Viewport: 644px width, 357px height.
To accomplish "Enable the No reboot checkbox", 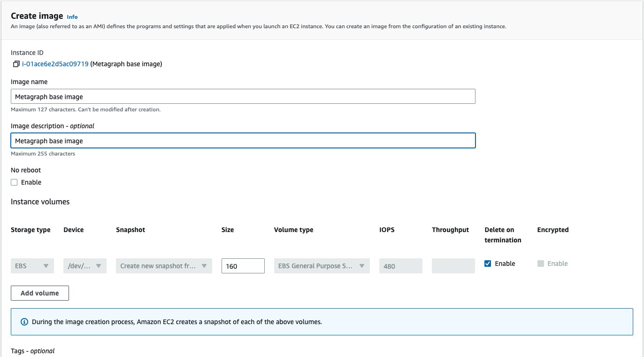I will (x=14, y=182).
